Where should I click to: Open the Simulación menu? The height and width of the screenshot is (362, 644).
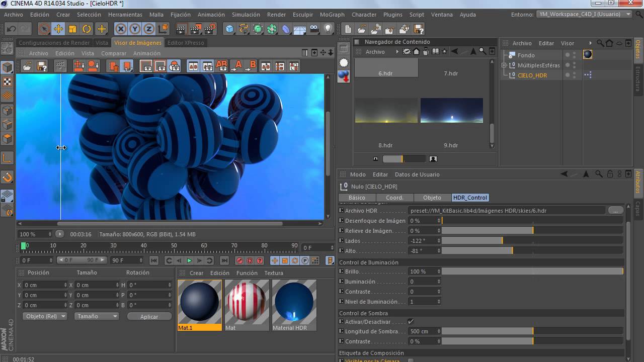246,15
